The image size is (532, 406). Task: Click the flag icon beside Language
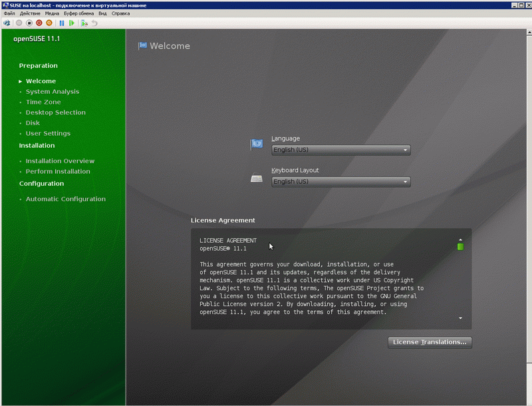(x=257, y=144)
